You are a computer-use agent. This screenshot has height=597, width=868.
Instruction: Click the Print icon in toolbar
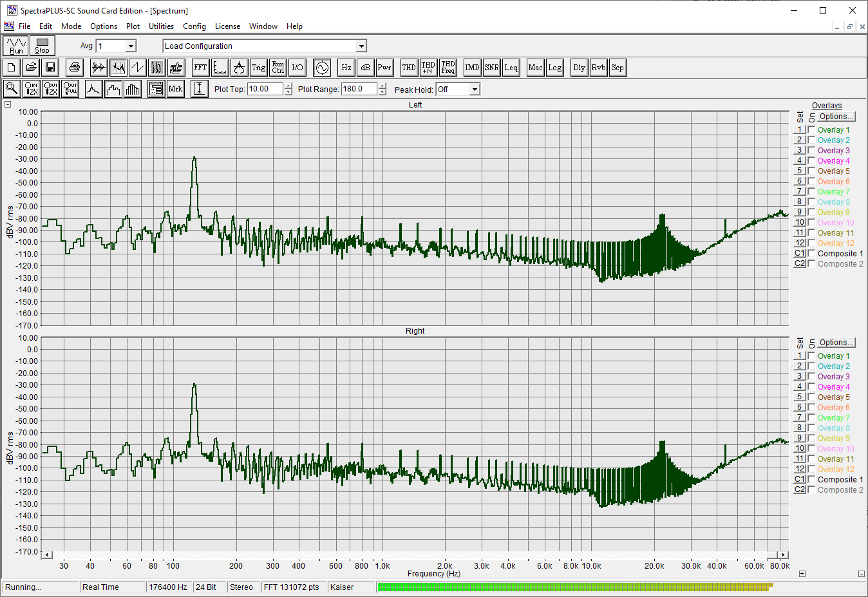[75, 68]
